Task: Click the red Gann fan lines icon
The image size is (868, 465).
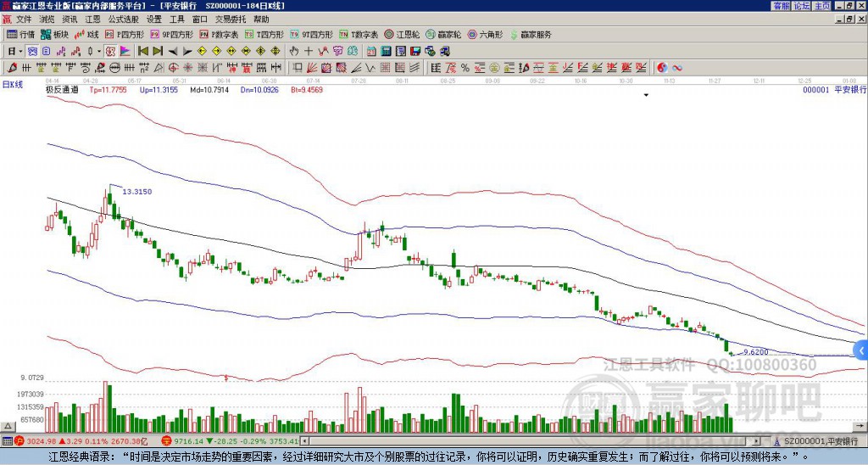Action: tap(312, 68)
